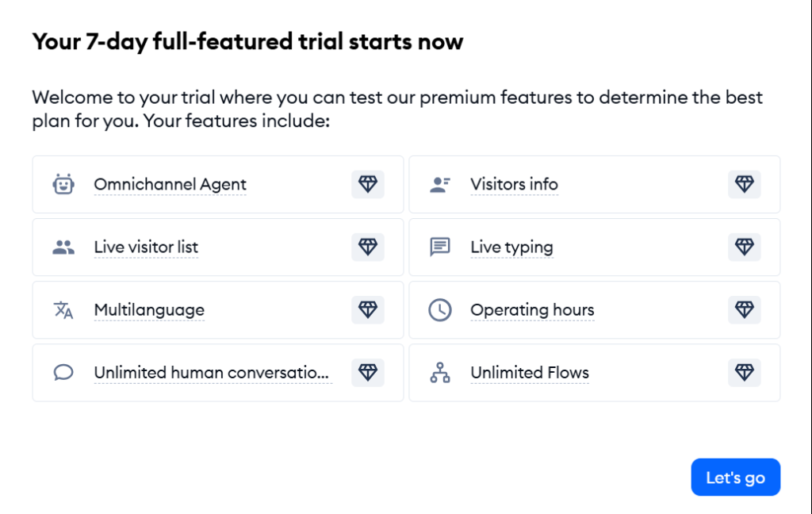Open the Unlimited human conversations label

point(211,373)
